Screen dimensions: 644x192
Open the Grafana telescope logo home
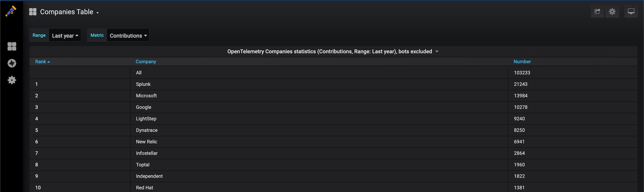point(11,11)
